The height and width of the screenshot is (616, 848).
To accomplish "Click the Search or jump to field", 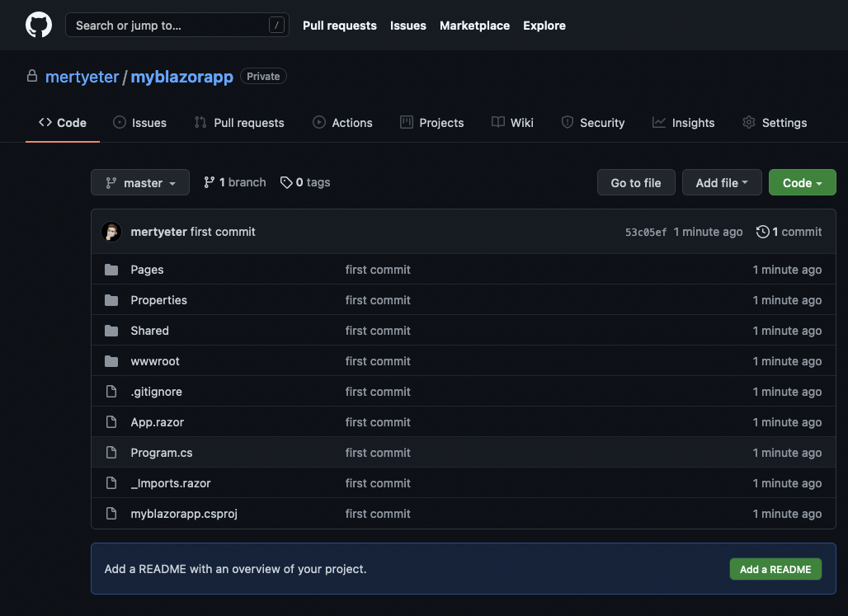I will point(169,26).
